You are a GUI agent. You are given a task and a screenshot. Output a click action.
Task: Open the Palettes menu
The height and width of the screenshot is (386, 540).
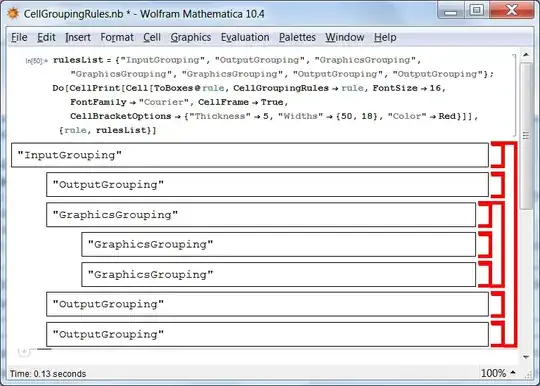tap(297, 37)
